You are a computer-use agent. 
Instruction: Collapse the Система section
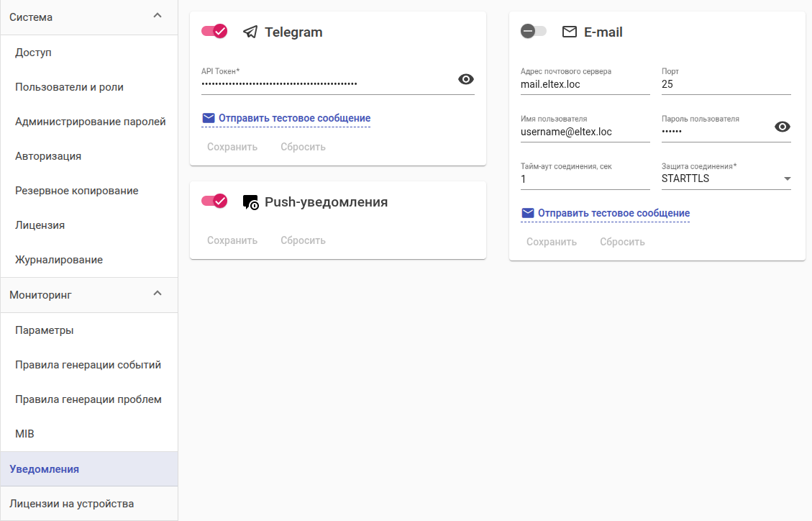click(x=158, y=16)
